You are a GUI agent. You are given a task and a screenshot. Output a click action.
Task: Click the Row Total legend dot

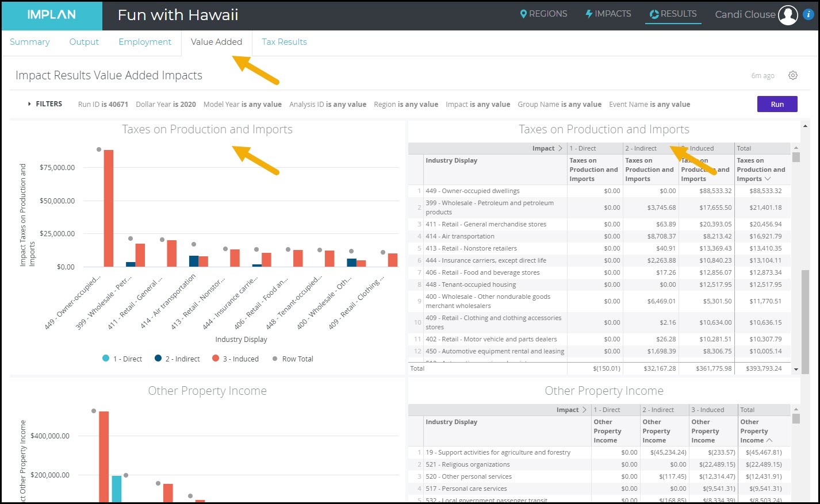point(275,359)
